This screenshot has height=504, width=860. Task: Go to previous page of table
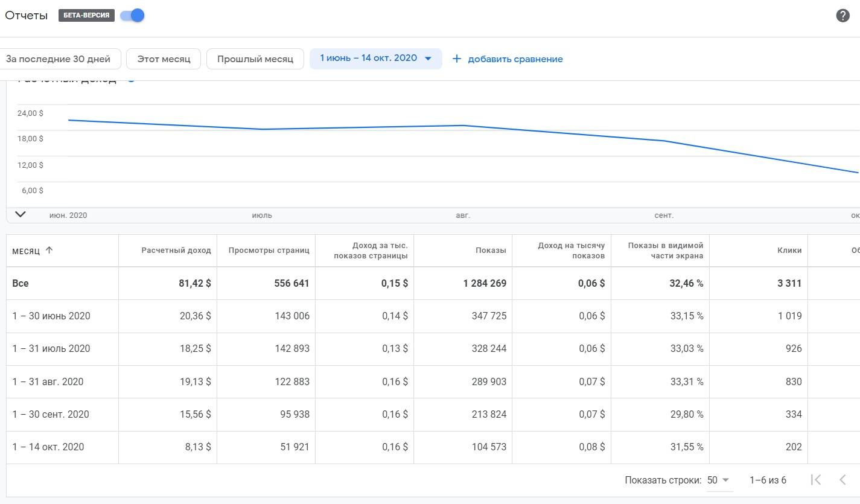point(843,480)
